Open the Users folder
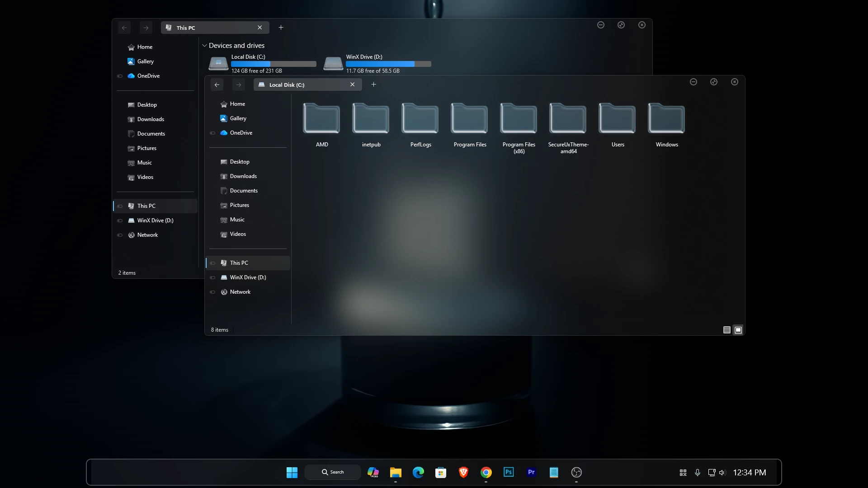The image size is (868, 488). pyautogui.click(x=617, y=119)
